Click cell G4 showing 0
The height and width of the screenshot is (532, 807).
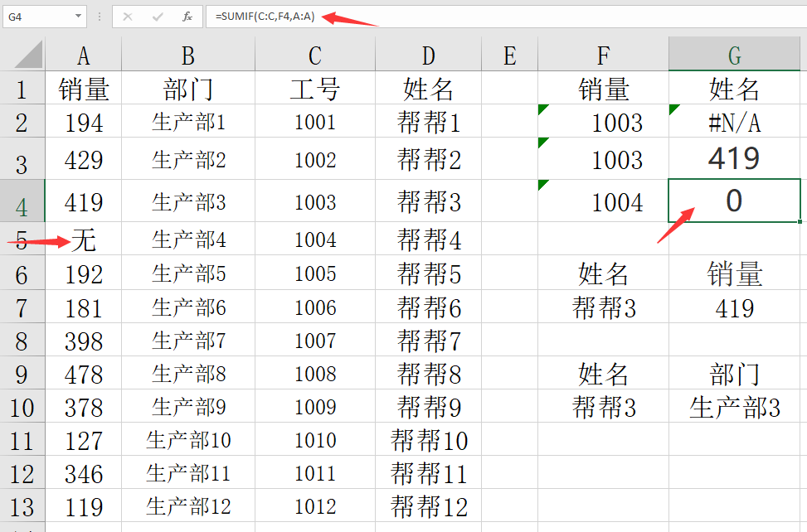click(735, 201)
